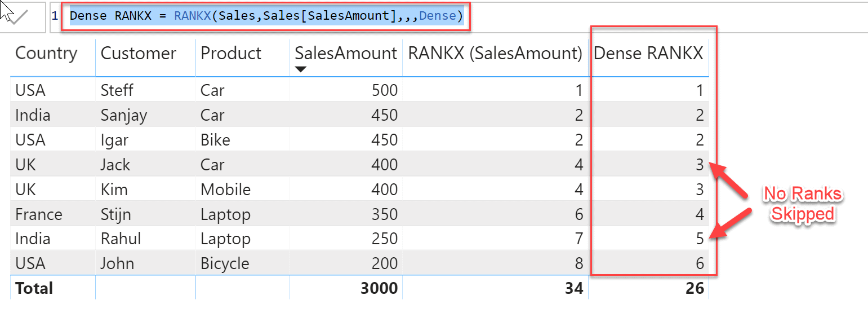Select the Customer column header
This screenshot has width=868, height=317.
pyautogui.click(x=138, y=54)
